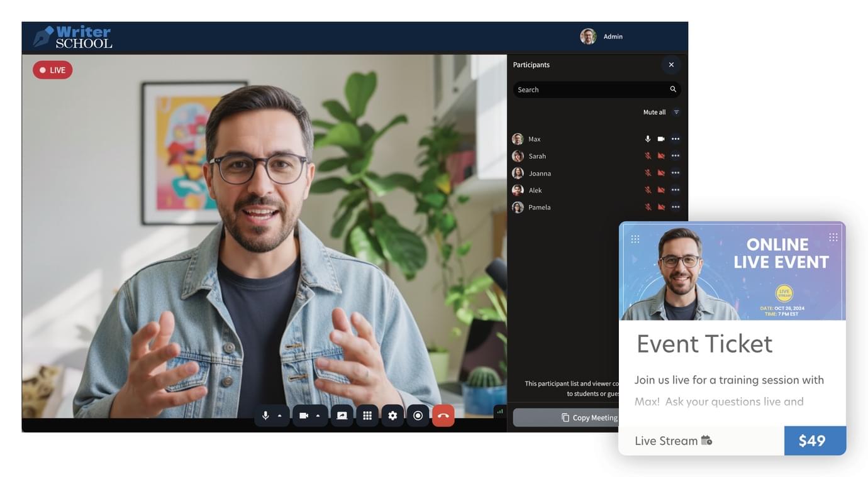The height and width of the screenshot is (477, 868).
Task: Unmute Sarah's microphone
Action: (647, 155)
